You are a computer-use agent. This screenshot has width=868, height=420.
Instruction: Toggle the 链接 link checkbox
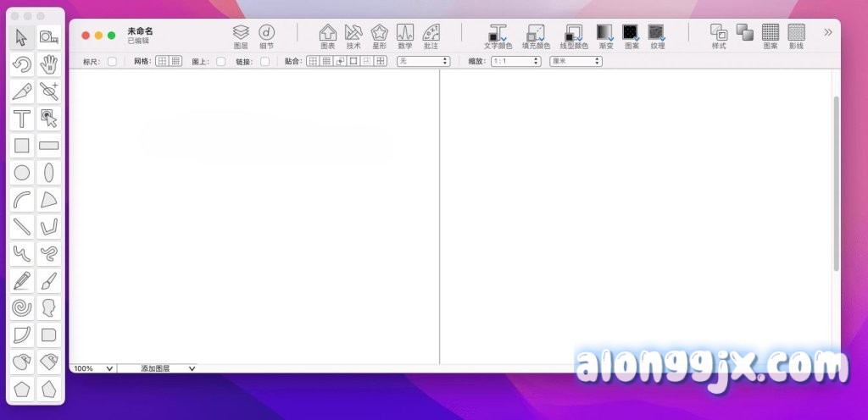click(x=265, y=61)
